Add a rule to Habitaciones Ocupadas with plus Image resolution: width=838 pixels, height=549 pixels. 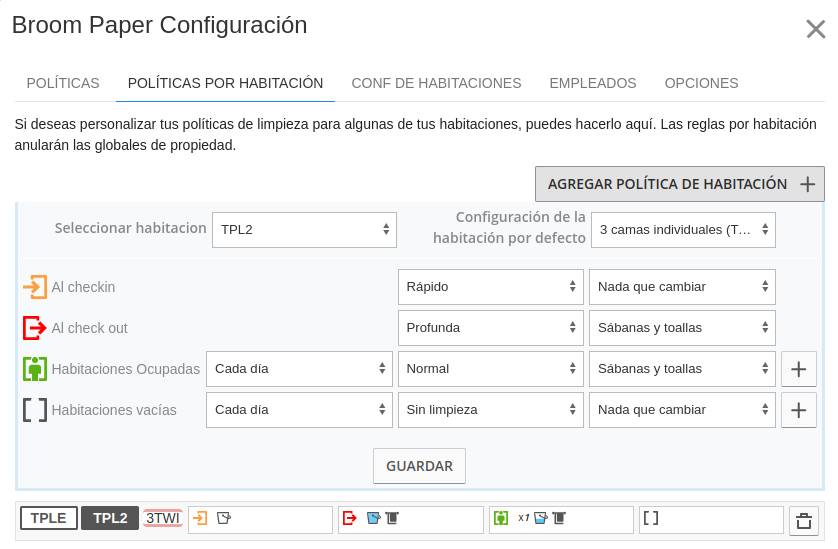(798, 369)
